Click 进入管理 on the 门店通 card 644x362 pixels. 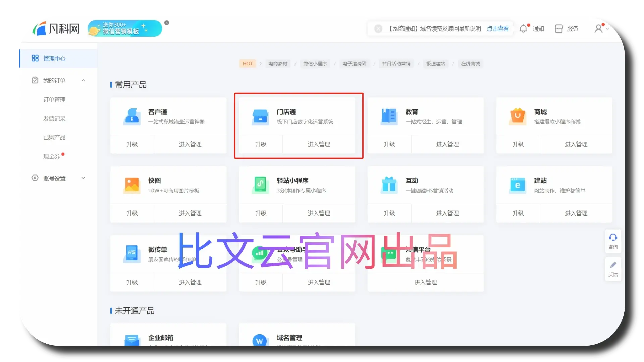click(x=319, y=144)
